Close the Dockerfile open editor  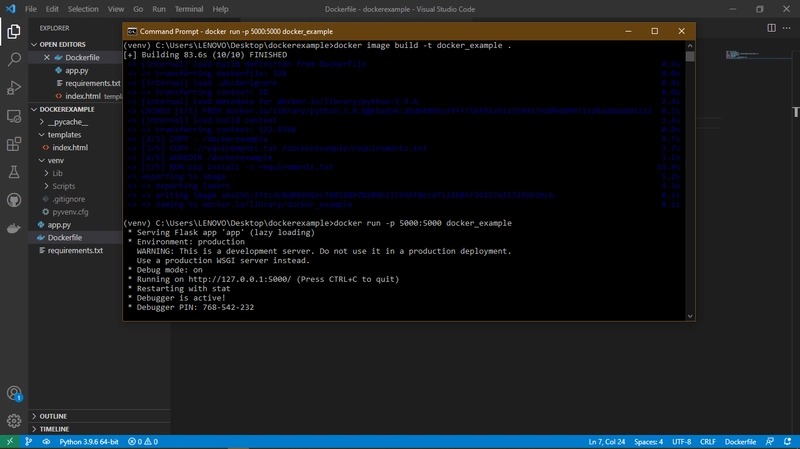pyautogui.click(x=47, y=58)
